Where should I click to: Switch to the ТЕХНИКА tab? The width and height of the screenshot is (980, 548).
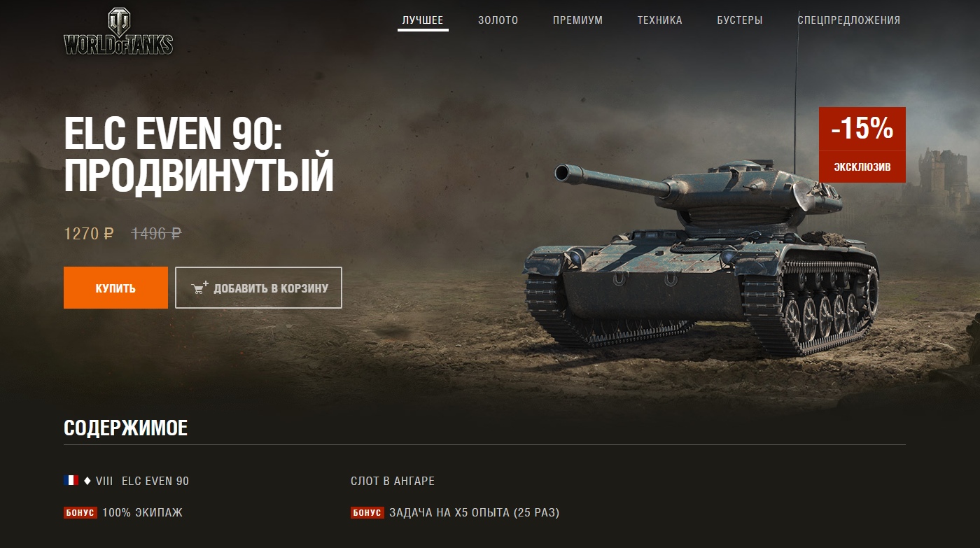pos(659,20)
